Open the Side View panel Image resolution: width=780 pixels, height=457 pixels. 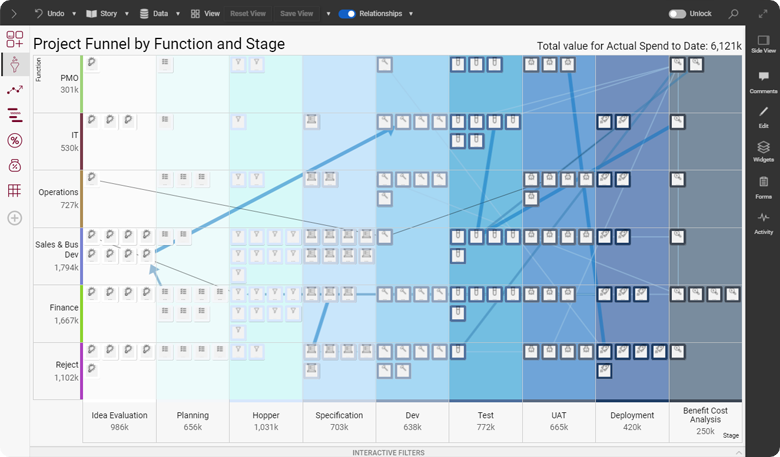[x=763, y=42]
